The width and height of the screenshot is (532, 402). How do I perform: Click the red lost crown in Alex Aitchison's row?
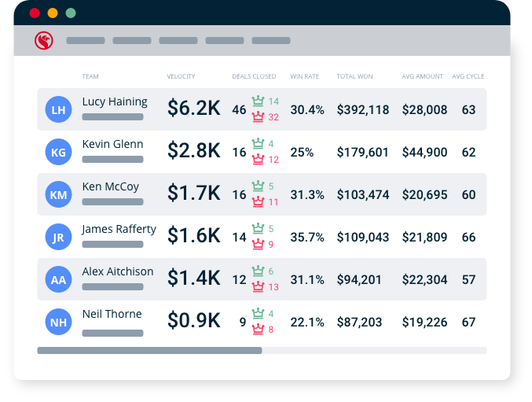pos(258,287)
